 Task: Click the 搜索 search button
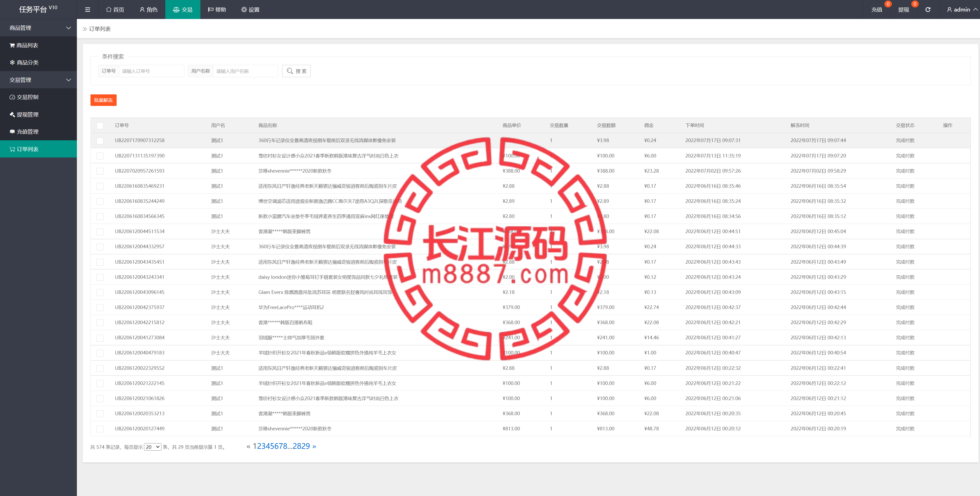(x=296, y=71)
